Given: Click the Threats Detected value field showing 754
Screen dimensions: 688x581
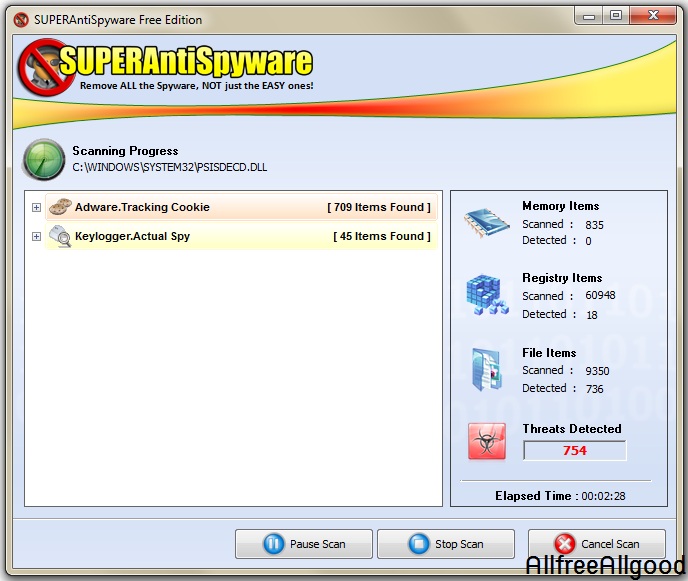Looking at the screenshot, I should (x=575, y=451).
